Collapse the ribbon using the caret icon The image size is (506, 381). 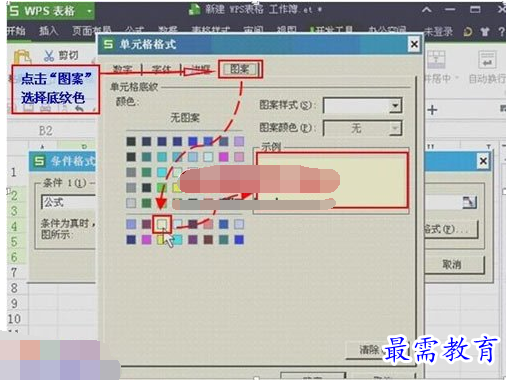(427, 10)
